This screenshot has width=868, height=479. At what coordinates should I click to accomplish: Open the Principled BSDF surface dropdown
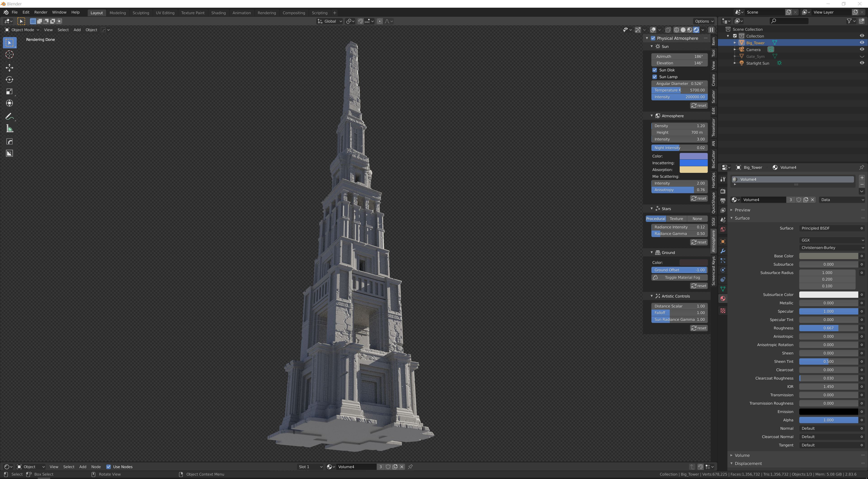(x=831, y=228)
